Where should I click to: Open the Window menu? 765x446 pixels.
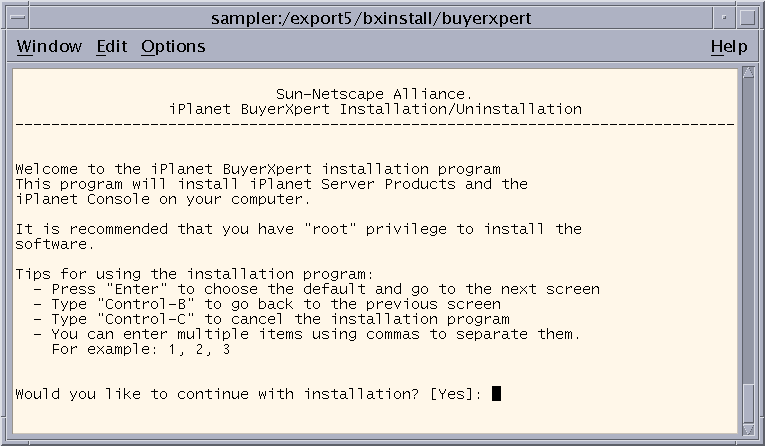point(49,46)
